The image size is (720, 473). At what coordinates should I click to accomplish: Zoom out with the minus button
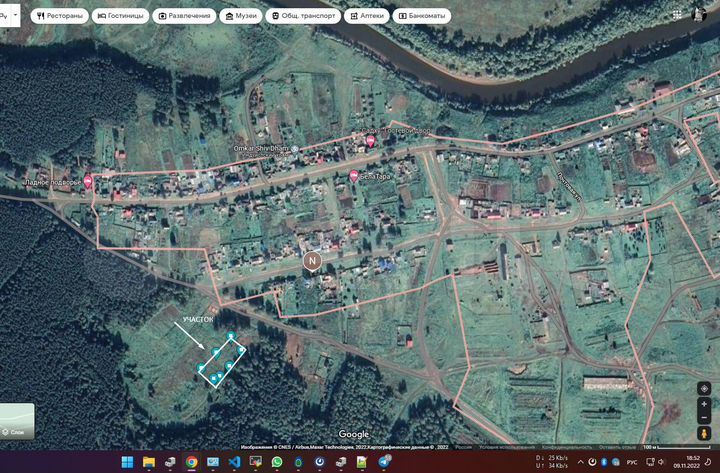click(704, 417)
